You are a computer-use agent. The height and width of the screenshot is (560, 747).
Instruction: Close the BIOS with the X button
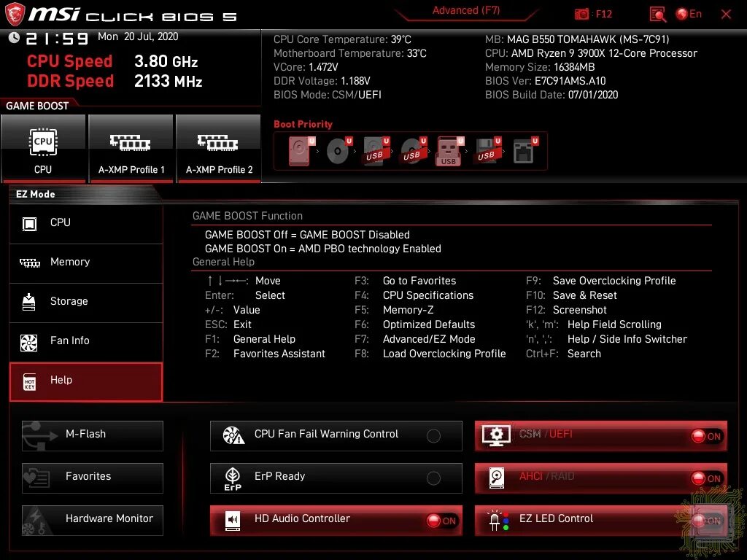pos(726,15)
